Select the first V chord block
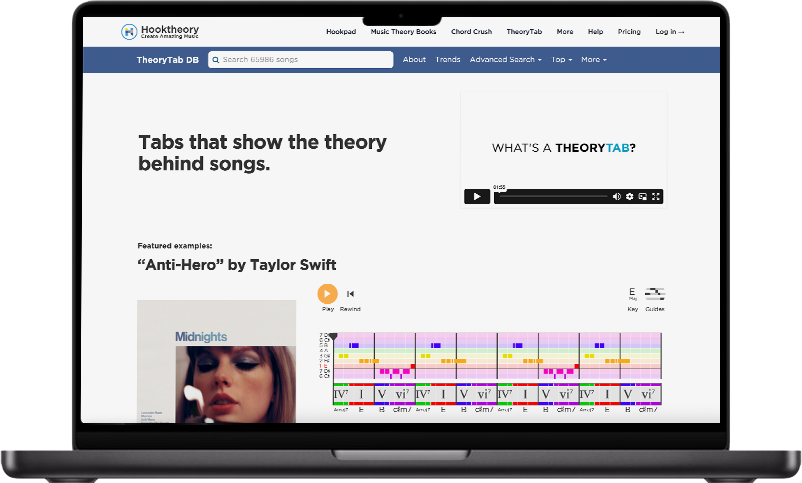This screenshot has height=483, width=802. [x=382, y=394]
